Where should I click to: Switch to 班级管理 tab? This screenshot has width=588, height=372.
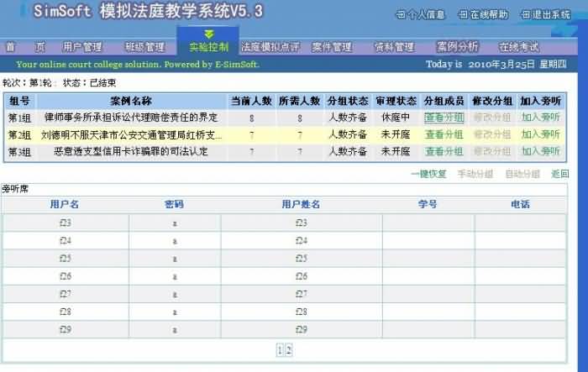[x=144, y=47]
